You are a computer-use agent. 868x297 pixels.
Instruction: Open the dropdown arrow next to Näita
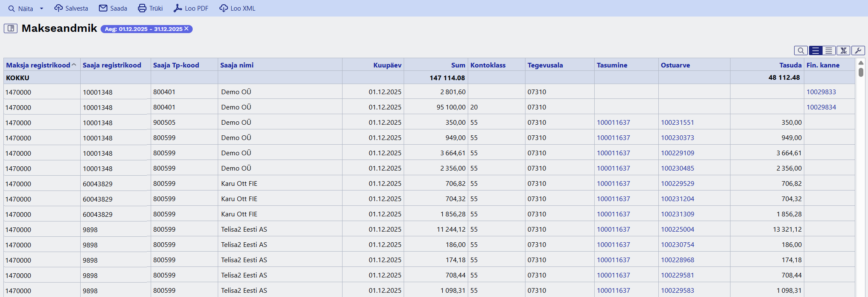[42, 8]
